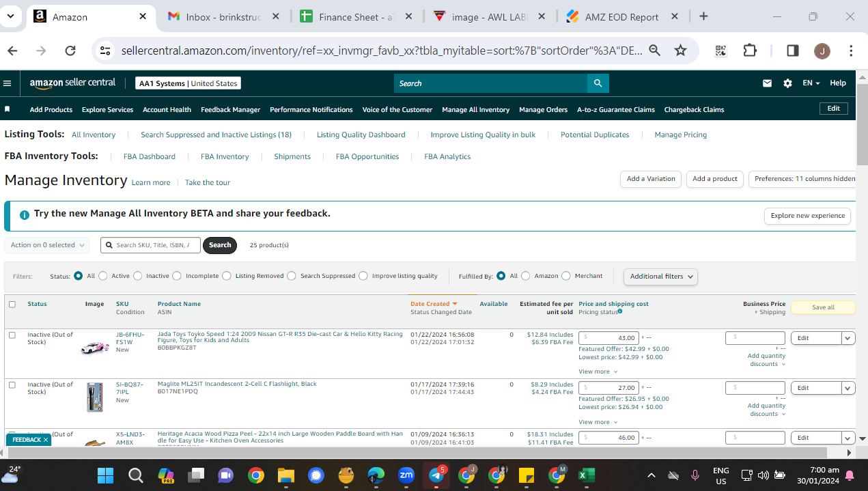
Task: Open File Explorer from the taskbar
Action: click(x=285, y=475)
